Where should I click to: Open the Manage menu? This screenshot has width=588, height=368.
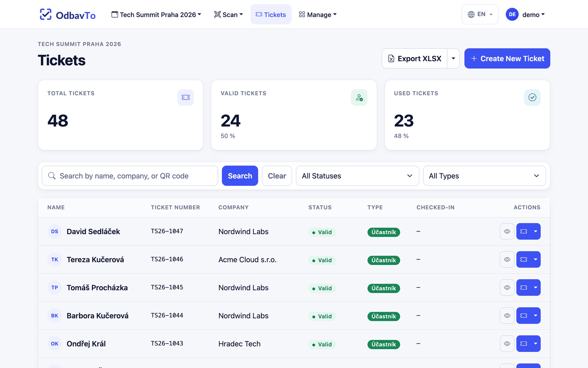(x=318, y=14)
